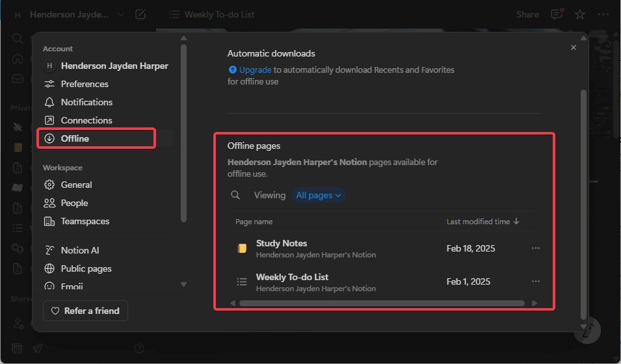Open options for Study Notes row
This screenshot has width=621, height=364.
(x=535, y=248)
